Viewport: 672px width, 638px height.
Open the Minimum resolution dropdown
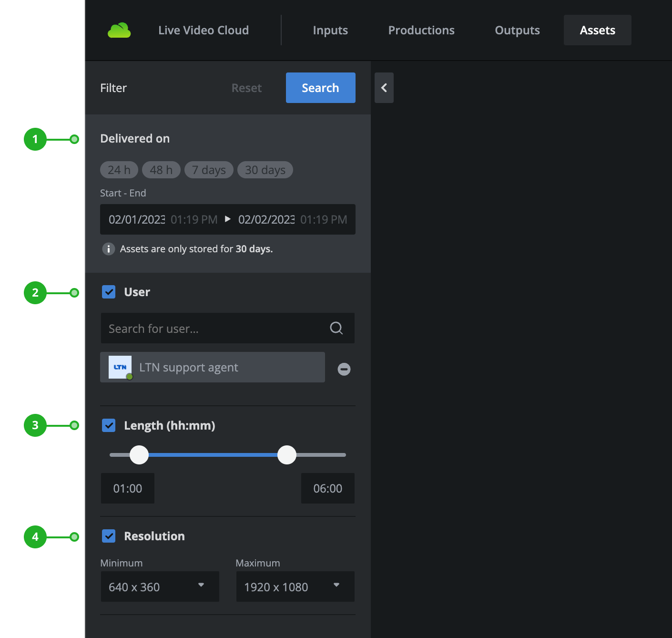pos(160,587)
